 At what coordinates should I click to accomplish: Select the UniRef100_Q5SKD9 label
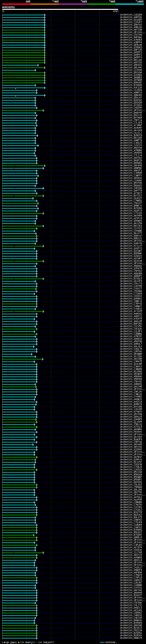tap(131, 103)
